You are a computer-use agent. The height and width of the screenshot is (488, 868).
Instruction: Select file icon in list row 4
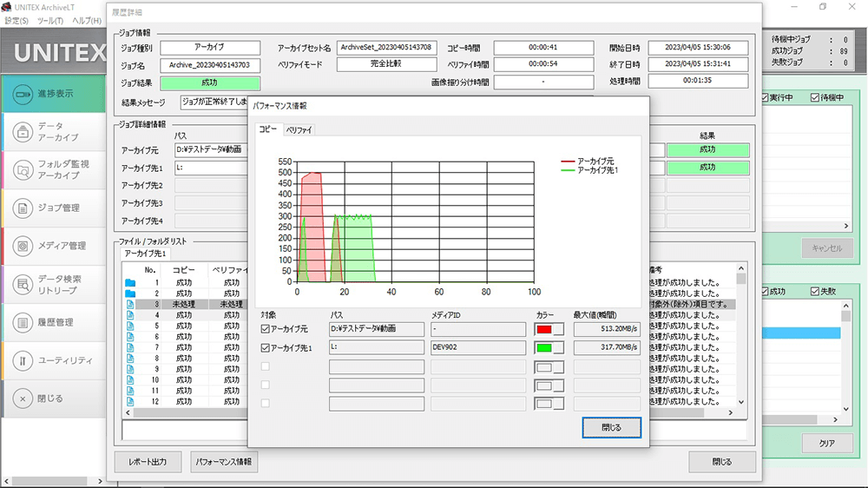click(130, 315)
